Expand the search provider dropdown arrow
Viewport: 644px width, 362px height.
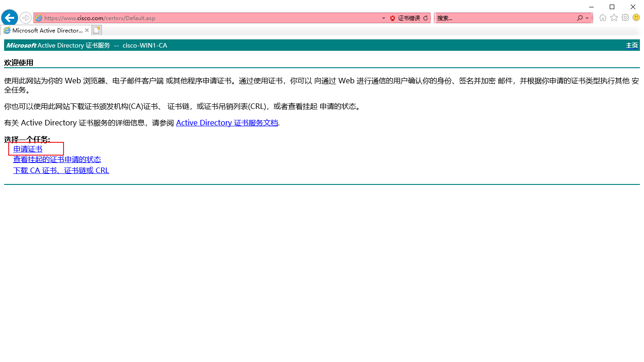coord(587,18)
